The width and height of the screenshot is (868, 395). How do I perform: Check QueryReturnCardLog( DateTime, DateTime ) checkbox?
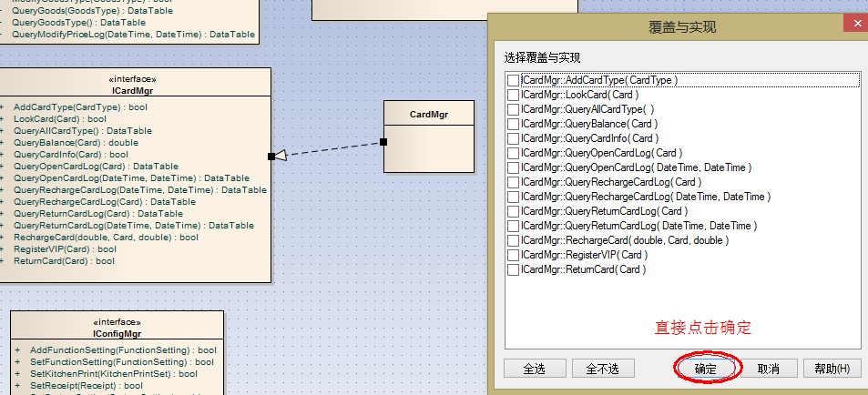tap(513, 226)
